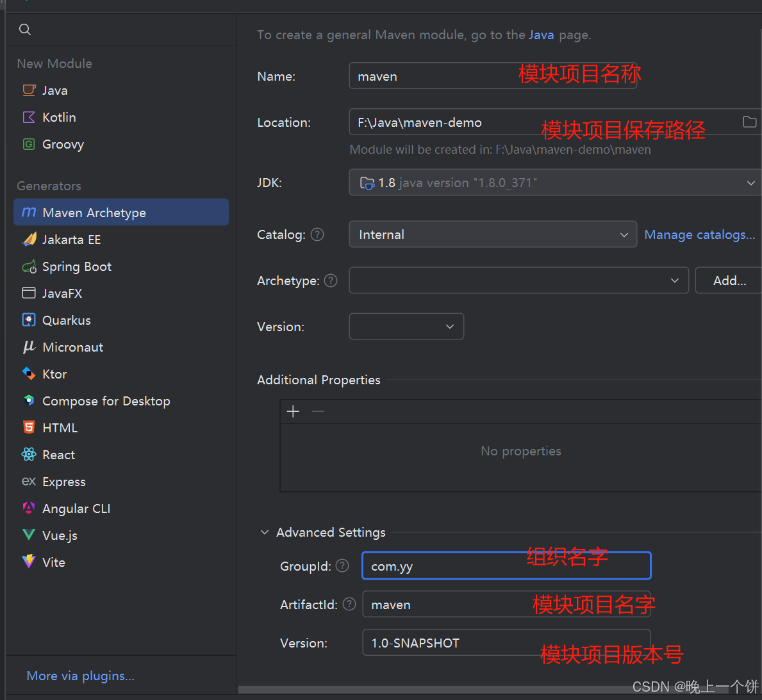The image size is (762, 700).
Task: Select JavaFX generator
Action: click(x=121, y=293)
